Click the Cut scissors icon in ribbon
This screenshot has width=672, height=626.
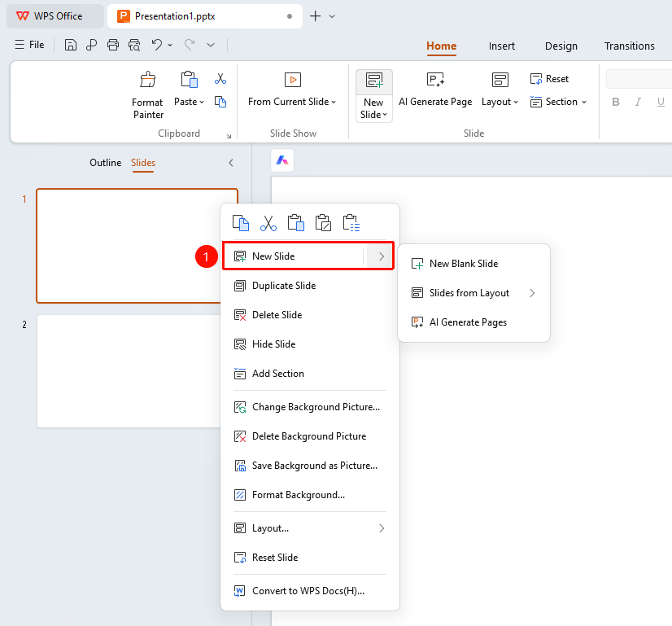(x=220, y=79)
